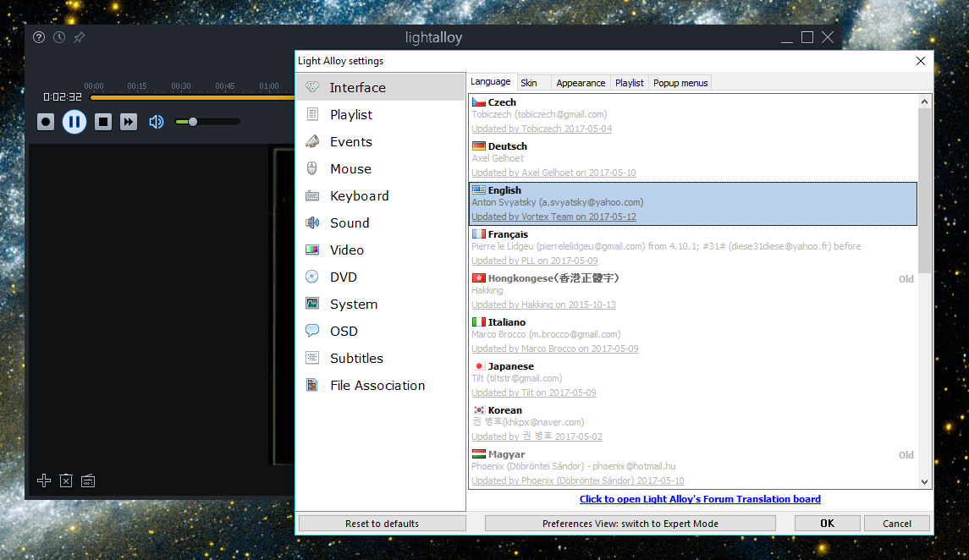
Task: Select the Français language entry
Action: [x=693, y=248]
